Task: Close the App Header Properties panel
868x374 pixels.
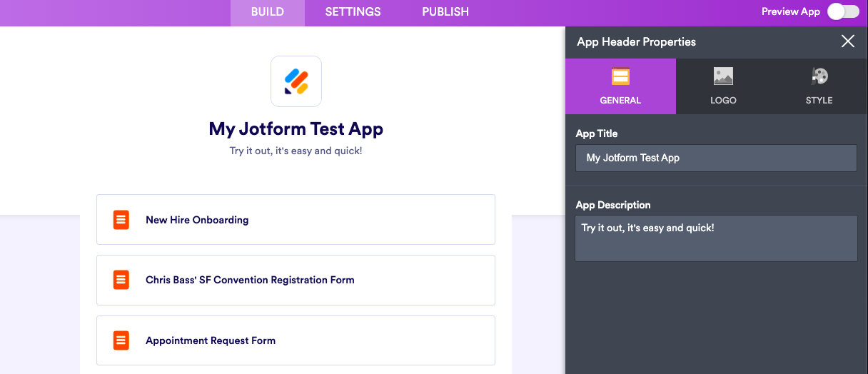Action: click(x=848, y=41)
